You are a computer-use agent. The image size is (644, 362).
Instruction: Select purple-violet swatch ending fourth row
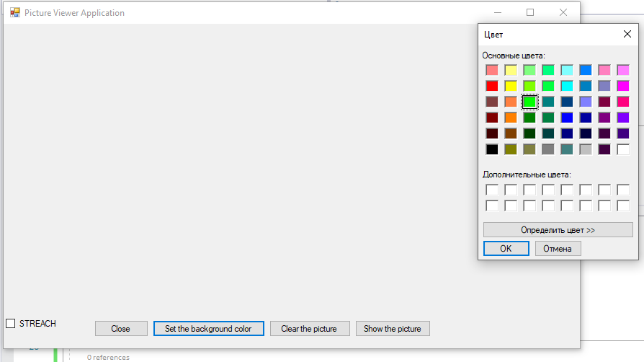click(x=623, y=118)
